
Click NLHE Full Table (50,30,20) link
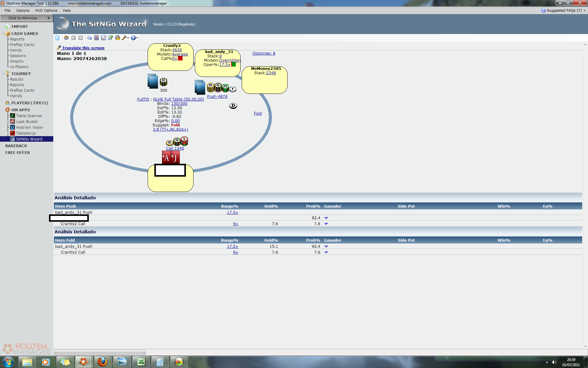(179, 99)
